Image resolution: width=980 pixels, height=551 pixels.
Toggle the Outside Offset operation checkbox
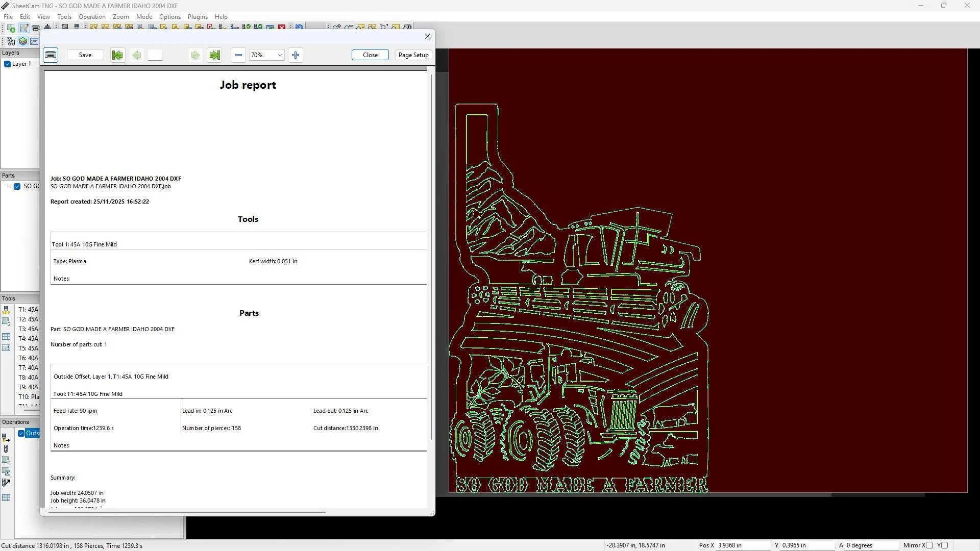click(x=21, y=433)
